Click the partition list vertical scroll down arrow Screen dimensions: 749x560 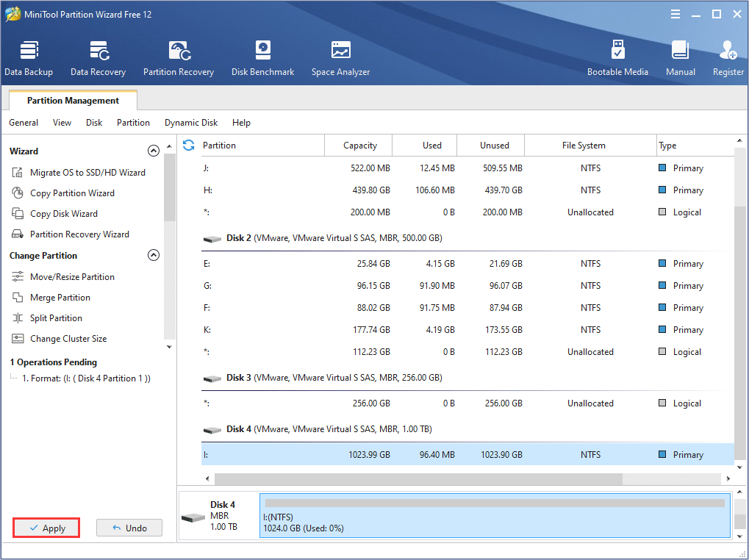pos(740,467)
